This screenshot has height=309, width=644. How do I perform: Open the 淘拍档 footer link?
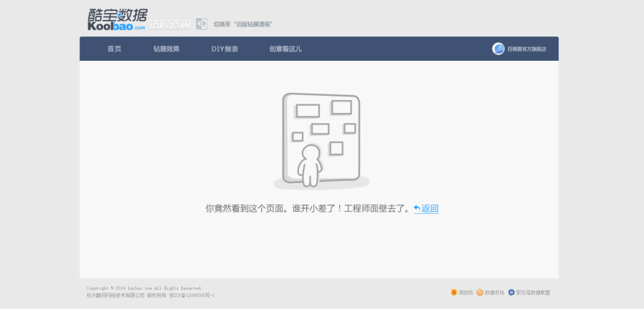pyautogui.click(x=465, y=293)
